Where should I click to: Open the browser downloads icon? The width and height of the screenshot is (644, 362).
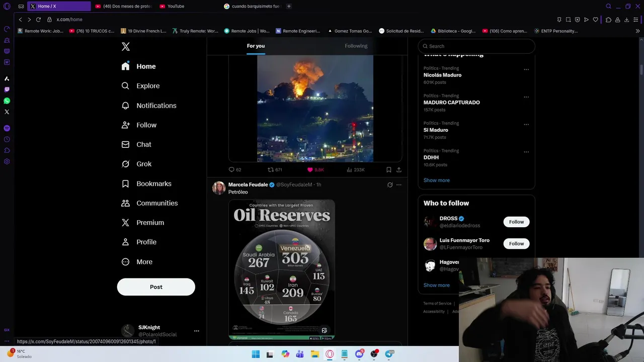[626, 20]
